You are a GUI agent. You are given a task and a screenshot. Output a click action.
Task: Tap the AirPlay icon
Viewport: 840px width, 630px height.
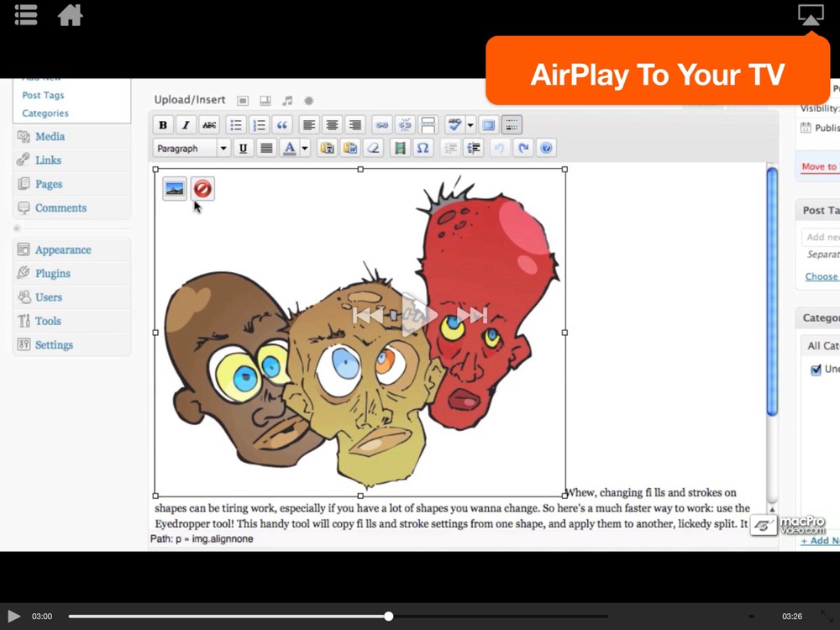tap(811, 14)
